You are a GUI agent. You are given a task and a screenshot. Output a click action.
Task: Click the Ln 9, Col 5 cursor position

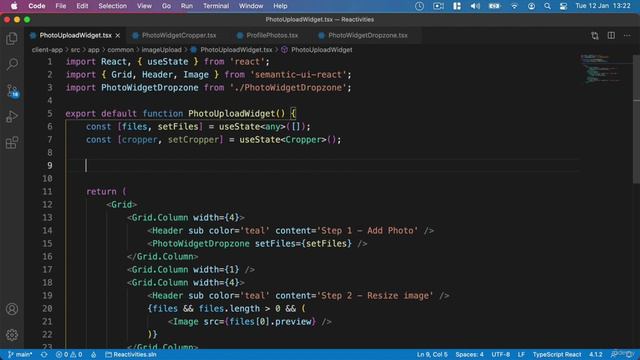point(432,354)
